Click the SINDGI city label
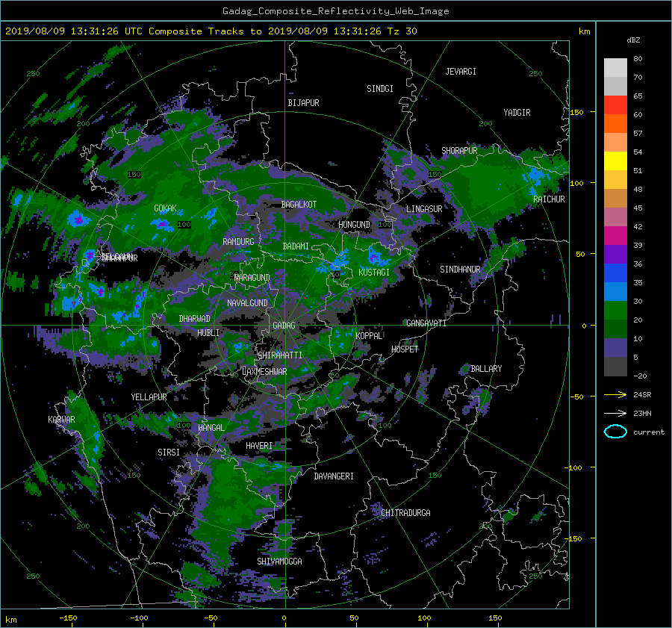The width and height of the screenshot is (672, 628). [380, 89]
